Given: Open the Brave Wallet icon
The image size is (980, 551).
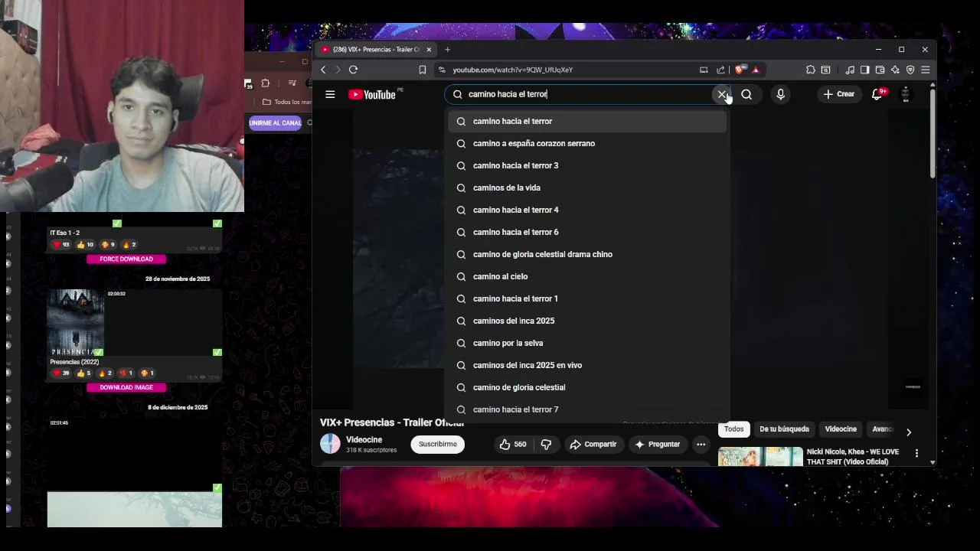Looking at the screenshot, I should pyautogui.click(x=880, y=70).
